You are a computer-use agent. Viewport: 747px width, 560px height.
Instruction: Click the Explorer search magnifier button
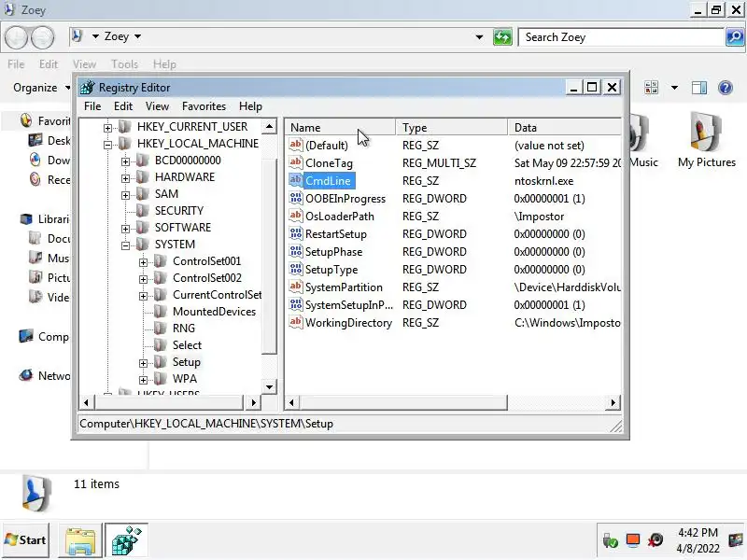click(735, 36)
